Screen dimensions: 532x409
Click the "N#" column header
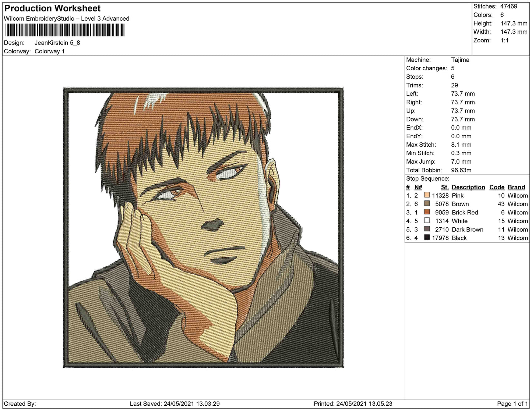[418, 187]
